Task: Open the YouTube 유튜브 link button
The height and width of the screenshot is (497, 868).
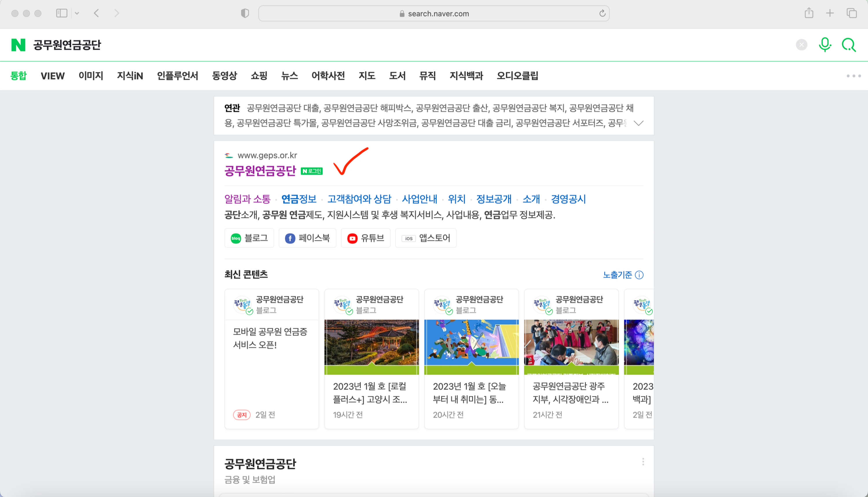Action: point(365,238)
